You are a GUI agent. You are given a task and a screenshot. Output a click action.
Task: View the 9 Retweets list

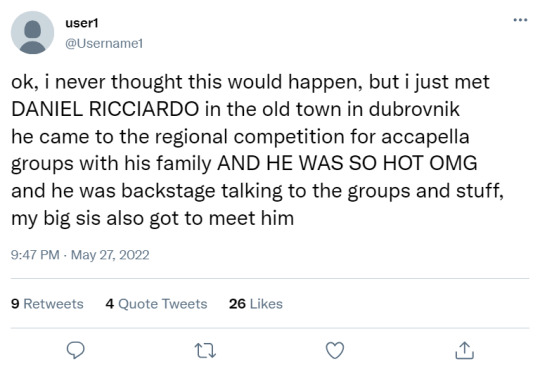pos(47,304)
